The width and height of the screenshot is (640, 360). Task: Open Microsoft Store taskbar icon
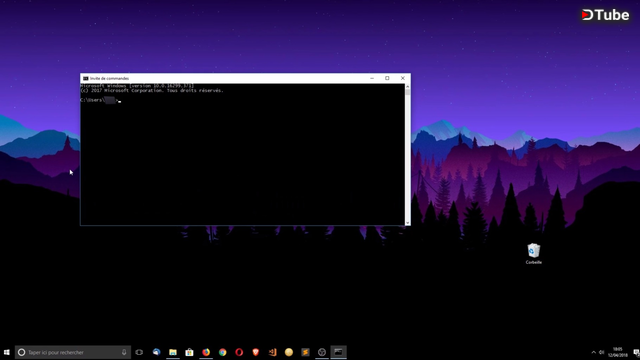(189, 352)
